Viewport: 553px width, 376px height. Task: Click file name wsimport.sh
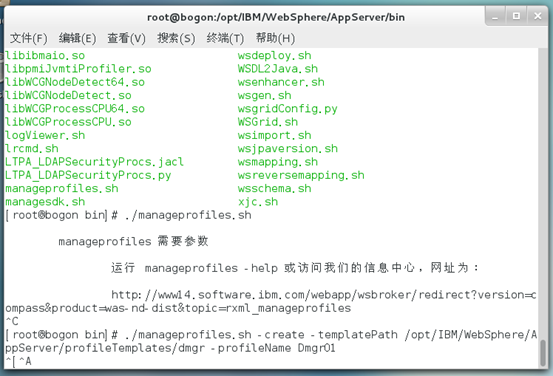click(x=274, y=135)
